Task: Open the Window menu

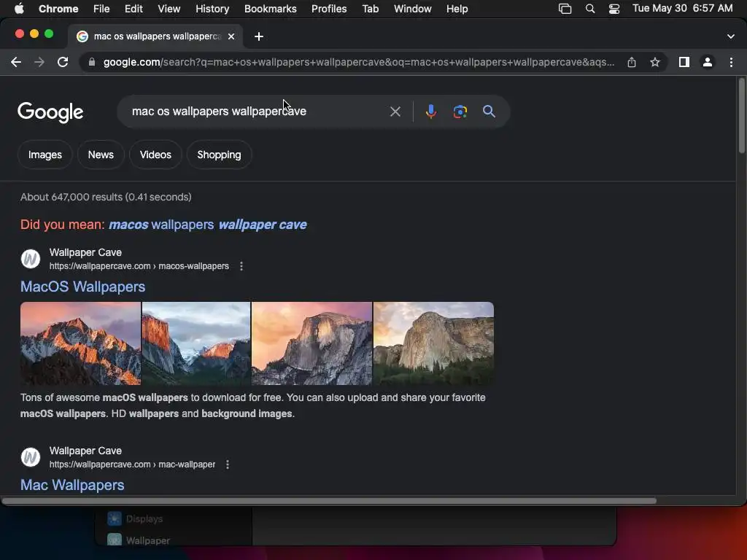Action: point(413,9)
